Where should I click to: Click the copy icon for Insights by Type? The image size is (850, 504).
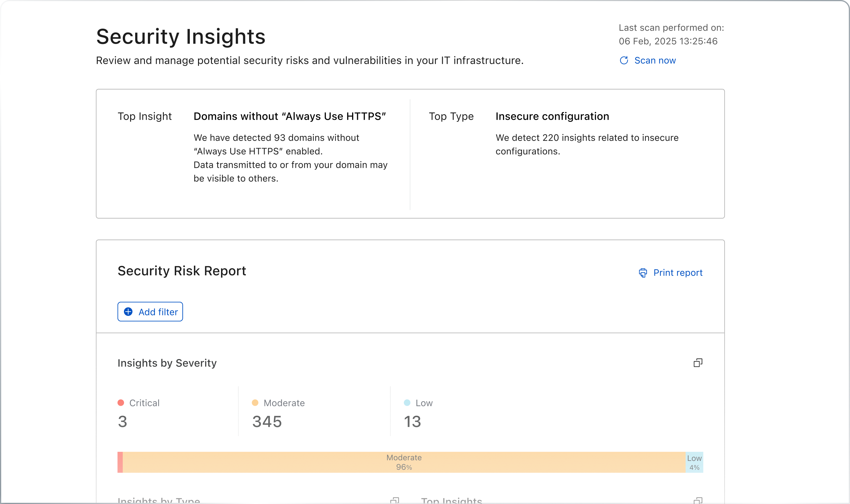[x=395, y=500]
